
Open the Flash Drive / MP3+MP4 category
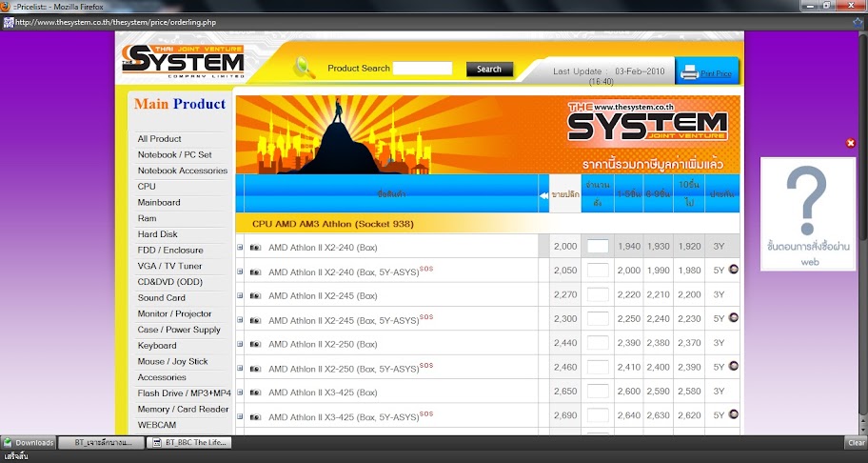point(185,393)
